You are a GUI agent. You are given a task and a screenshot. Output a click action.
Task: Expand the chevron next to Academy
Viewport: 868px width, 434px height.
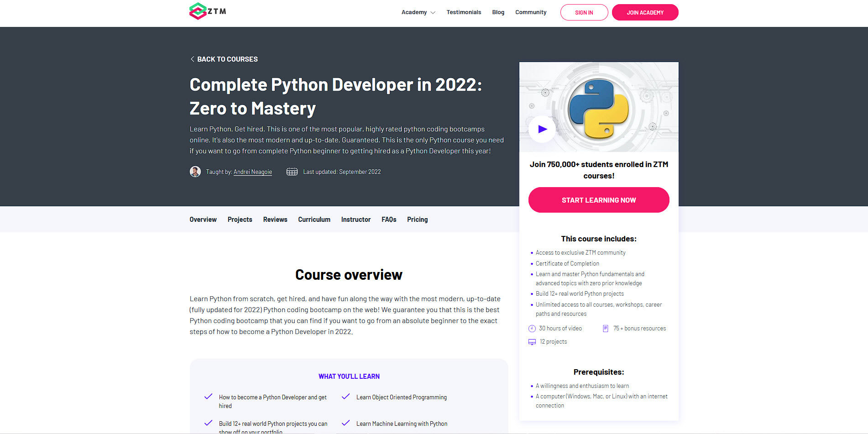tap(433, 13)
